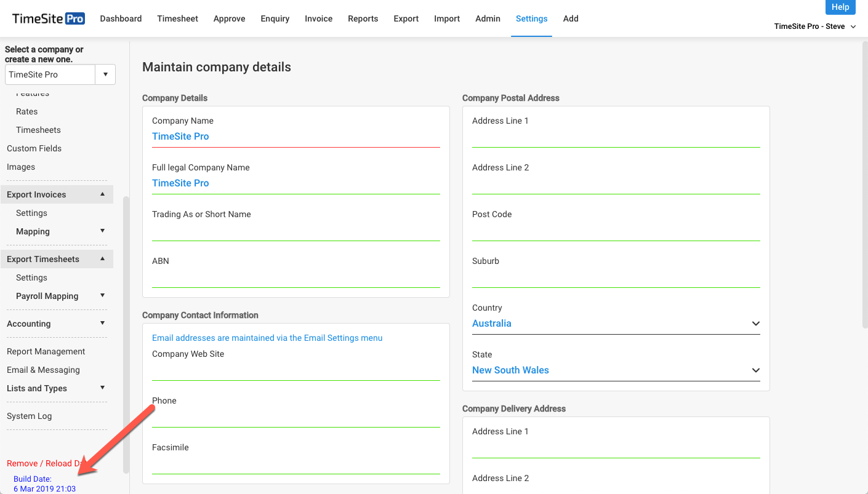Click the sidebar vertical scrollbar

point(126,334)
